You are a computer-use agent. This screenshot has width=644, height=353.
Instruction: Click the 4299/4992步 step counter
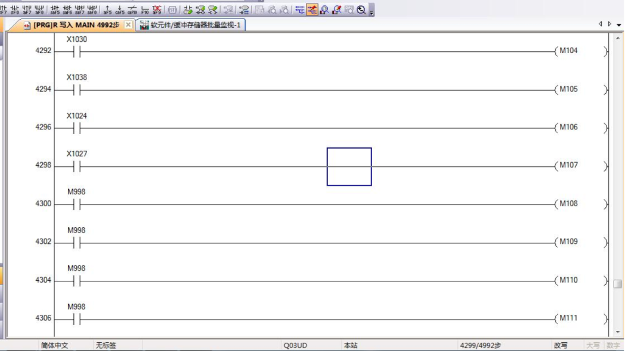pyautogui.click(x=480, y=346)
